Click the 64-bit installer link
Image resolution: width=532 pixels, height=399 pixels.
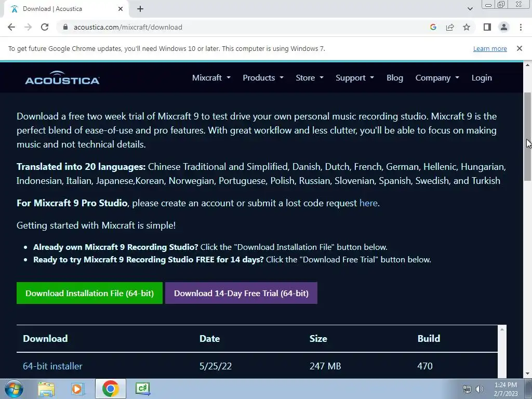52,366
